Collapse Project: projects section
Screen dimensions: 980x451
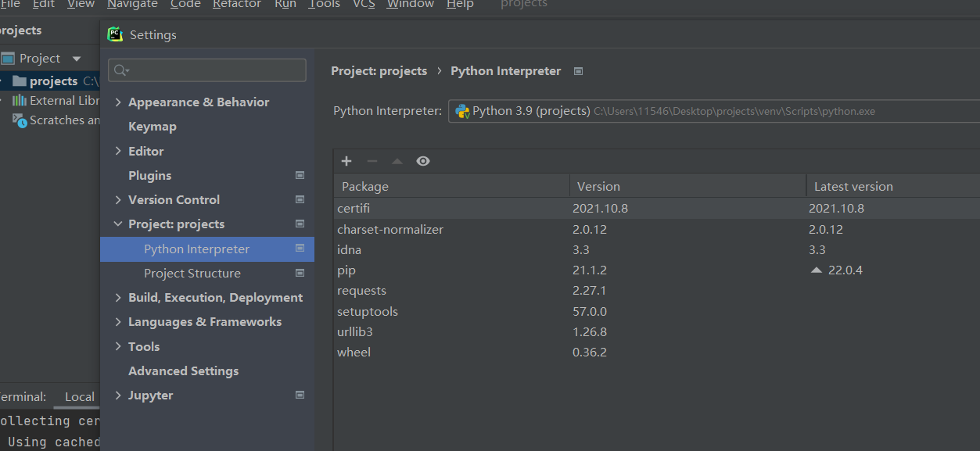pyautogui.click(x=118, y=224)
